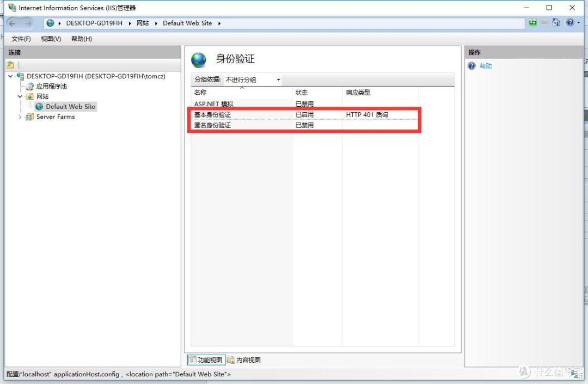The image size is (588, 384).
Task: Click the create connection icon under 连接
Action: point(10,65)
